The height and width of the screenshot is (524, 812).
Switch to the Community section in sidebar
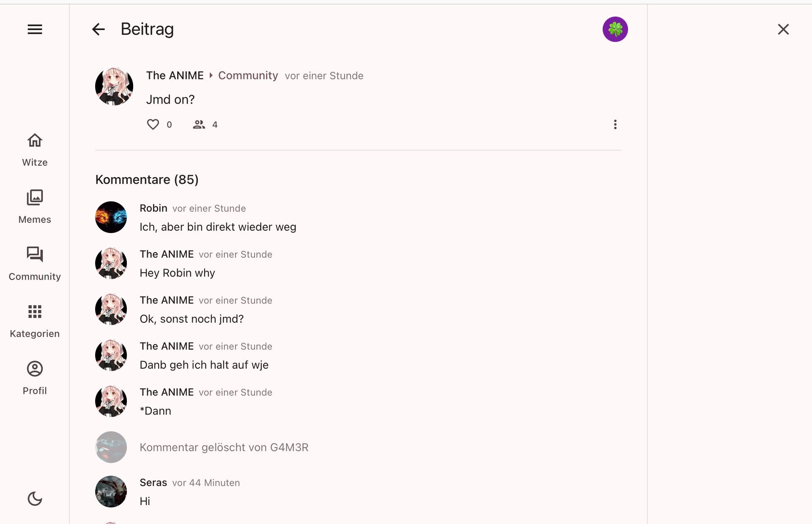click(35, 263)
